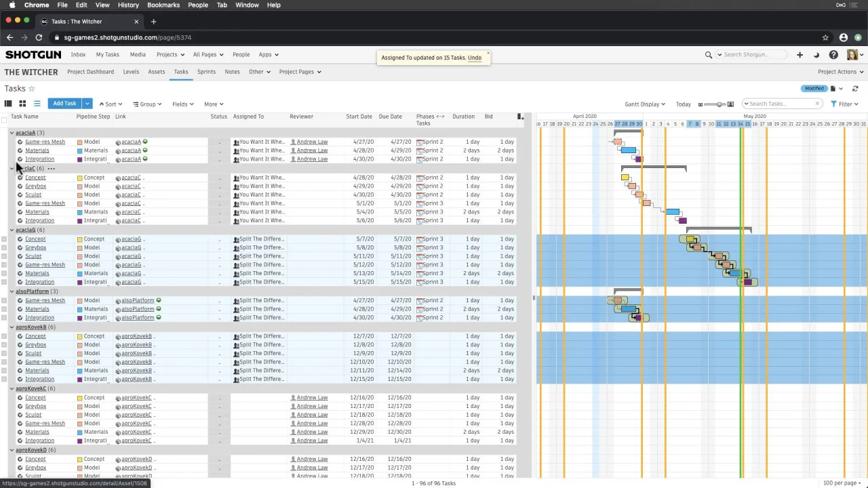Switch to the list view mode

coord(37,104)
